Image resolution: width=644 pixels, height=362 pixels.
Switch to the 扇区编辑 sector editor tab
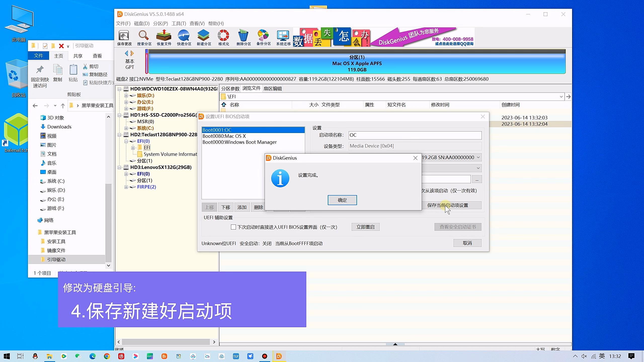click(x=272, y=88)
